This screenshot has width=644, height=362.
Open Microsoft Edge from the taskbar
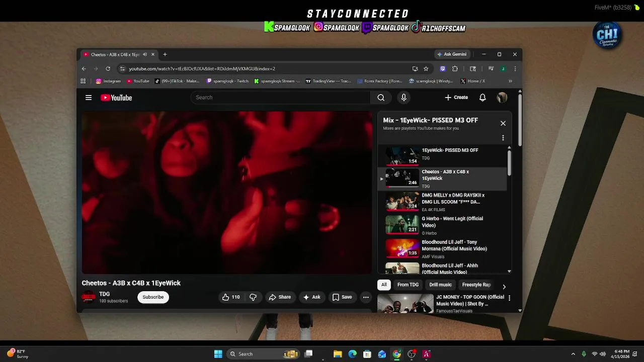[x=352, y=354]
